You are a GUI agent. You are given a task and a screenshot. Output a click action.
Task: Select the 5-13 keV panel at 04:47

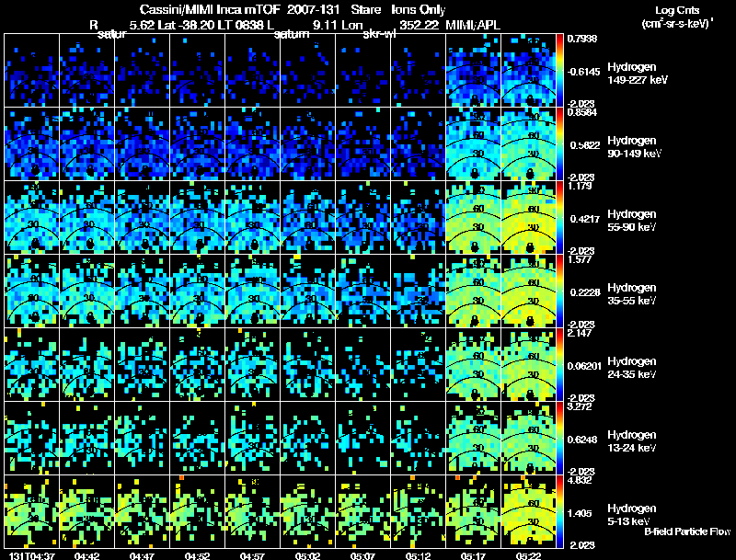[142, 511]
